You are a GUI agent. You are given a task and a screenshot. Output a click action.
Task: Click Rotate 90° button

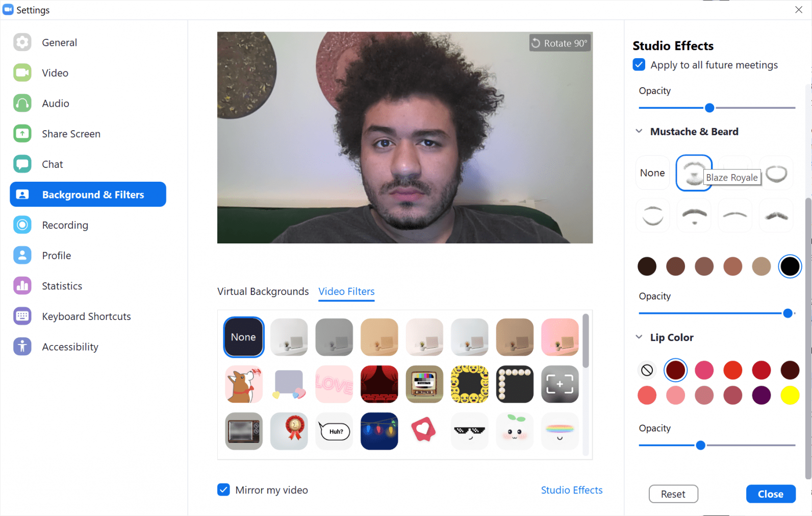560,43
